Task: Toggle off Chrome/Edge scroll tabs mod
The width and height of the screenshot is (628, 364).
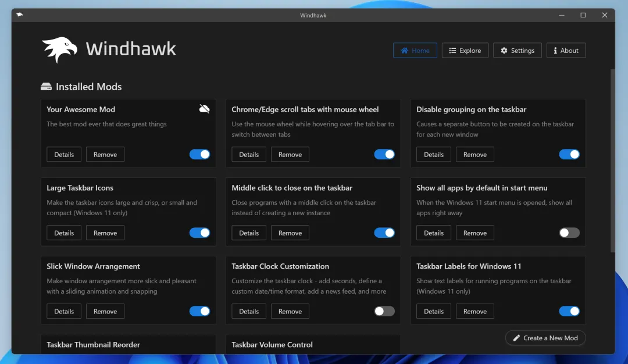Action: pos(384,154)
